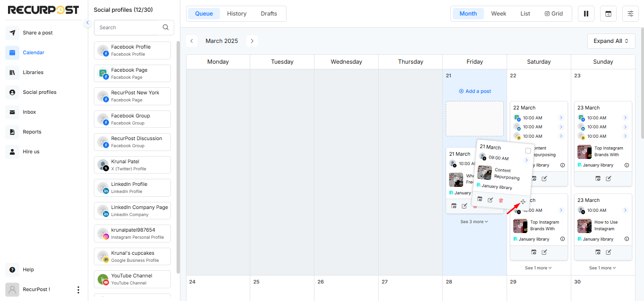The width and height of the screenshot is (644, 301).
Task: Switch to the Instagram Grid view
Action: (x=554, y=14)
